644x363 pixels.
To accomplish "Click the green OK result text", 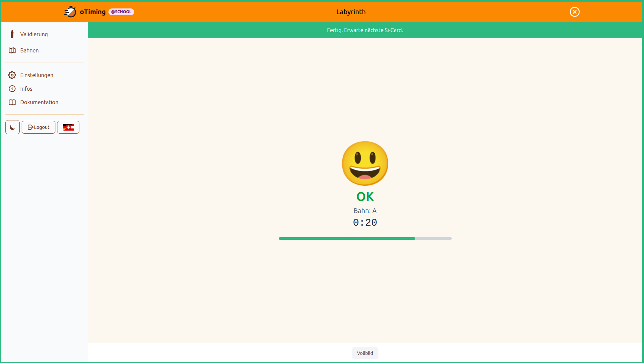I will pyautogui.click(x=365, y=197).
